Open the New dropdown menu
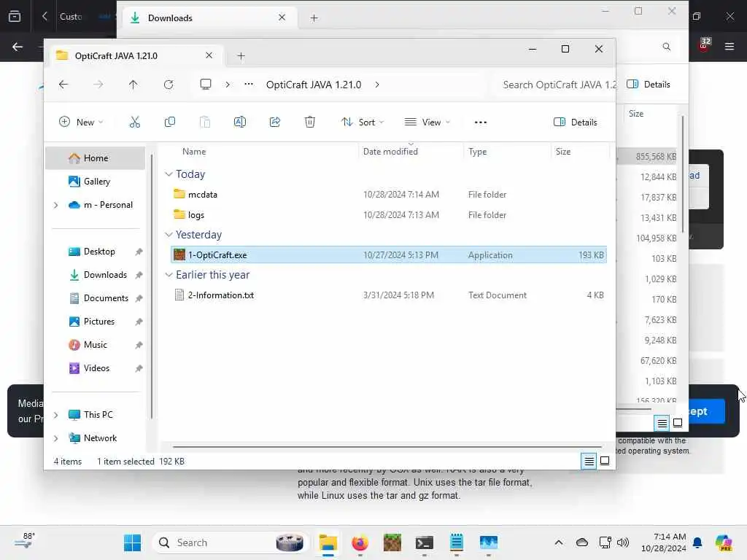 click(81, 122)
